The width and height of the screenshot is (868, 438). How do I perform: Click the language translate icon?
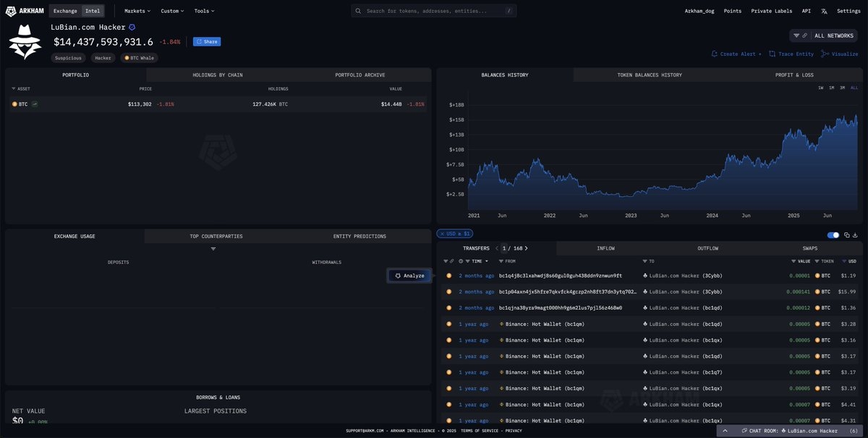(824, 11)
